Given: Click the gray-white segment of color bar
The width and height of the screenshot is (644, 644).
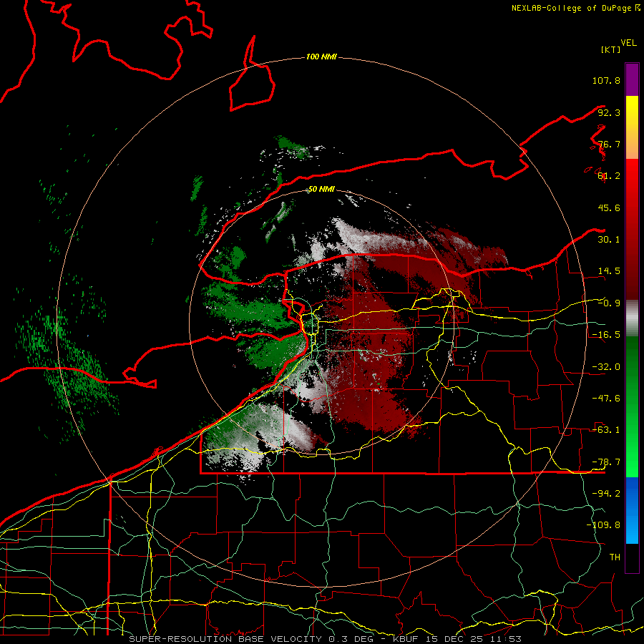Looking at the screenshot, I should click(632, 318).
